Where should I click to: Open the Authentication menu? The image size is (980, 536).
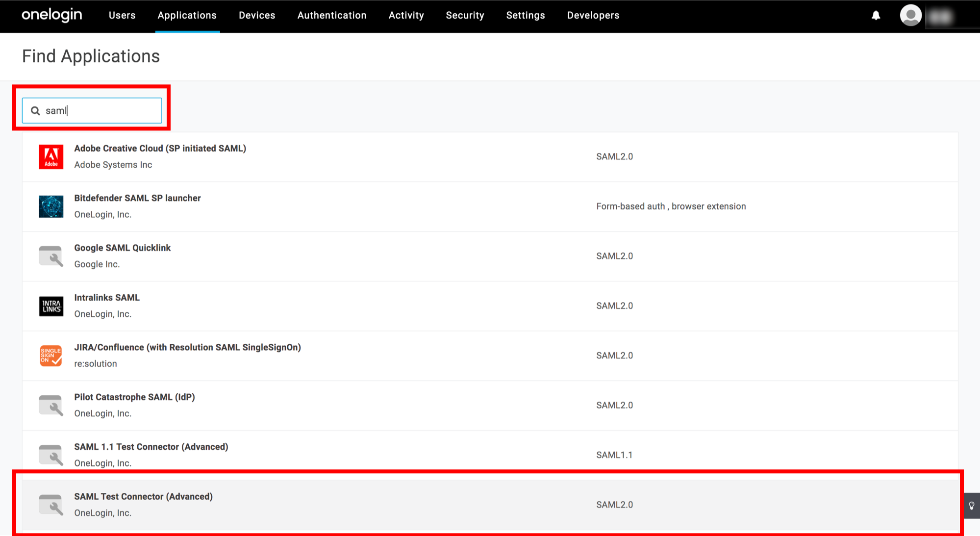tap(332, 15)
